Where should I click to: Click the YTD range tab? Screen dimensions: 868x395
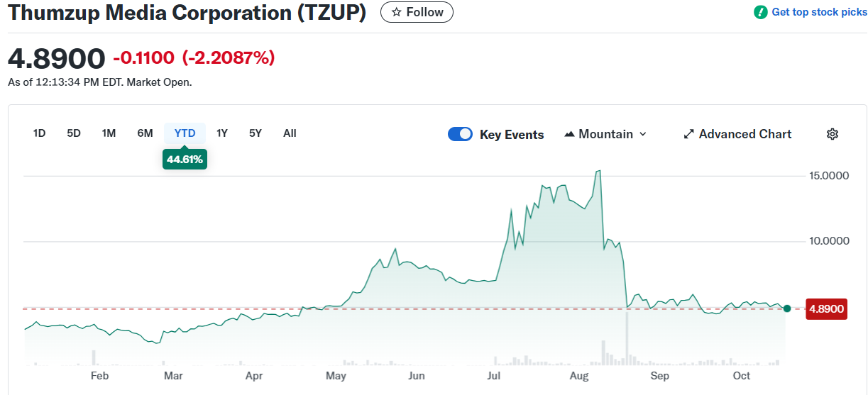[x=185, y=133]
